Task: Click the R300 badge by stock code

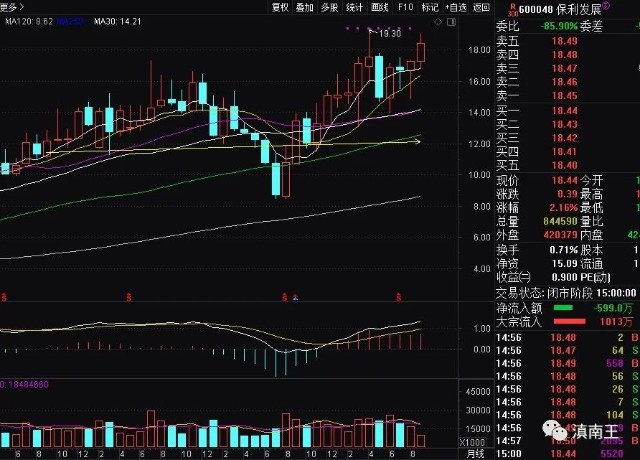Action: coord(513,9)
